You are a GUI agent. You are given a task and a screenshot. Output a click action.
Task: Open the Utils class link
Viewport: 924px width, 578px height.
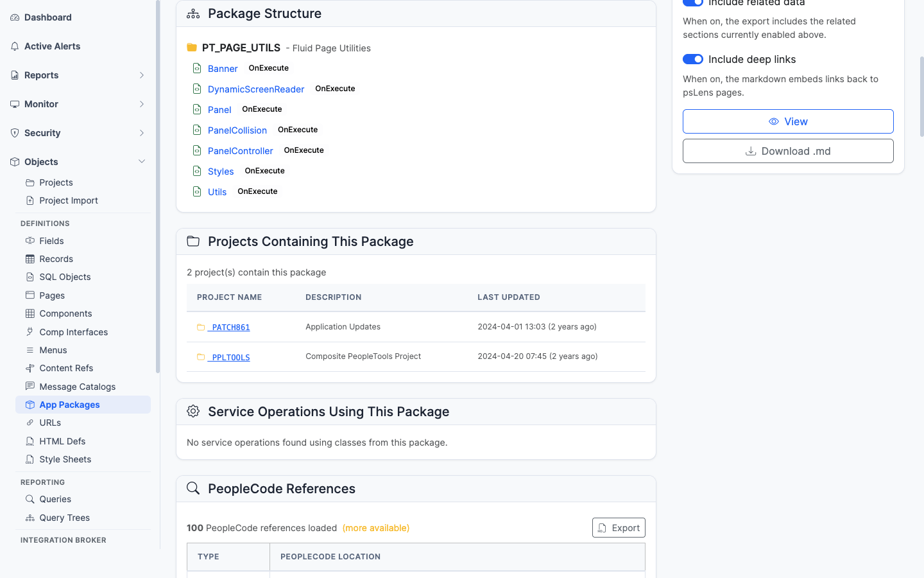pyautogui.click(x=217, y=192)
